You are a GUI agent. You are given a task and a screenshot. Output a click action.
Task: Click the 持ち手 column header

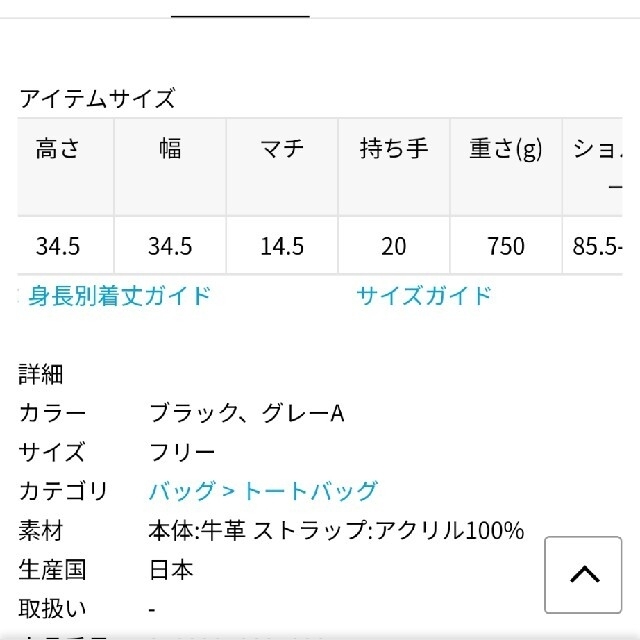pos(394,167)
